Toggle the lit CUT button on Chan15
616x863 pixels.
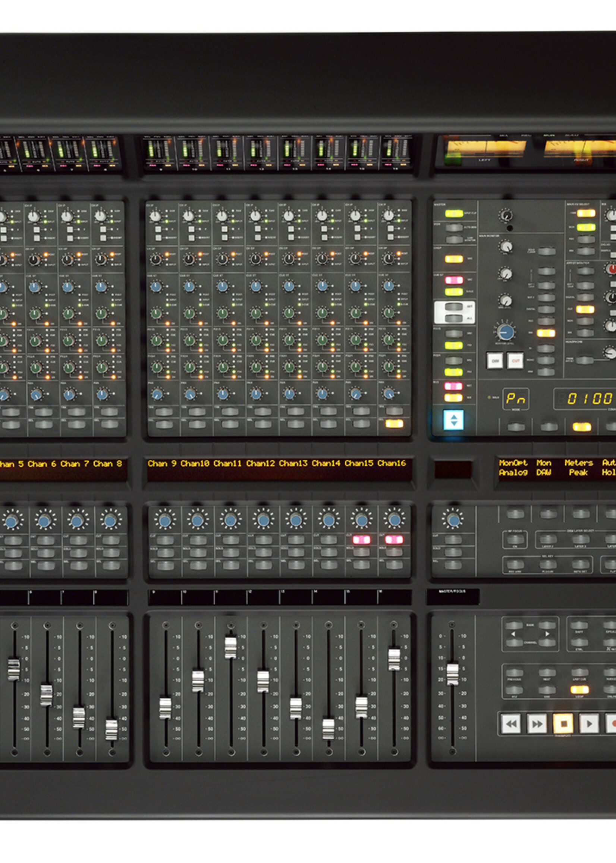[x=361, y=540]
